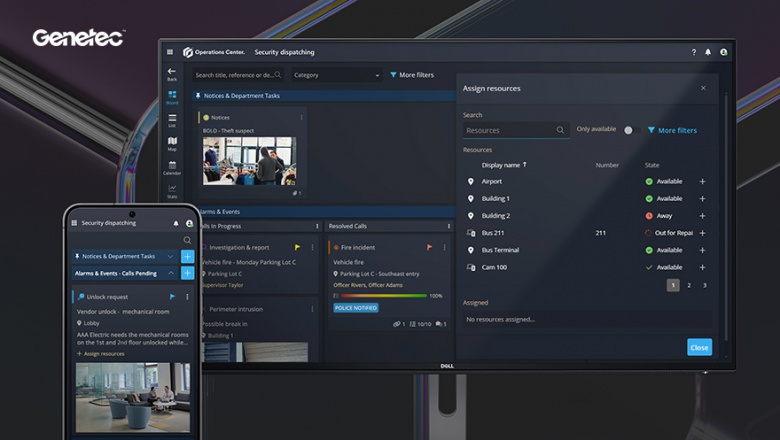Open the Stats view in the sidebar
780x440 pixels.
(x=172, y=190)
